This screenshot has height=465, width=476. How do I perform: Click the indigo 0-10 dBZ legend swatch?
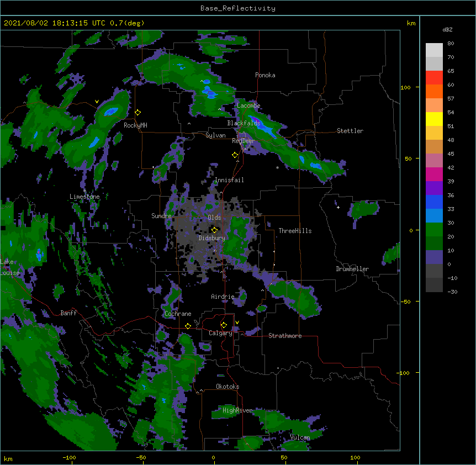click(x=434, y=257)
